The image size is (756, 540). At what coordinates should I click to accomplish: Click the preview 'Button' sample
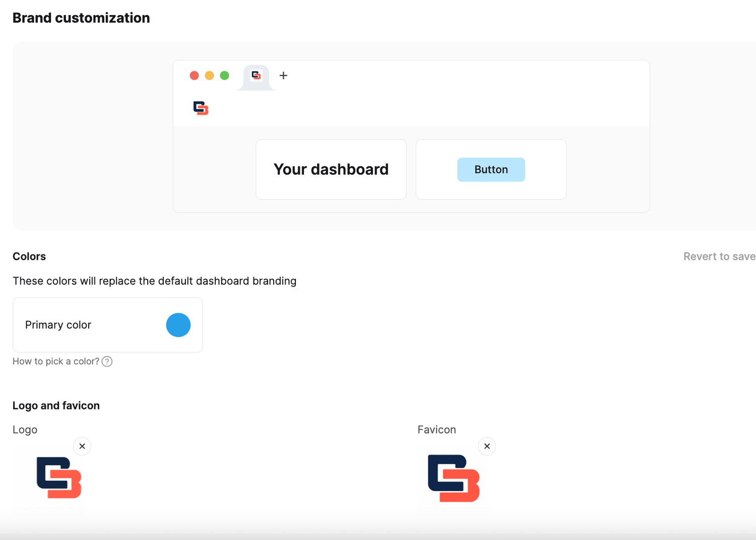click(491, 169)
